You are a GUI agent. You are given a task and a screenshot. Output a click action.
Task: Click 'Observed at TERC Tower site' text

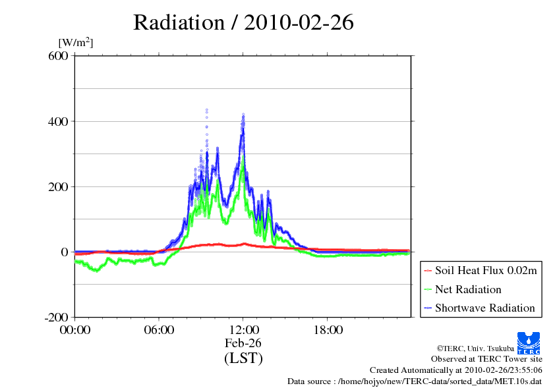click(x=486, y=359)
